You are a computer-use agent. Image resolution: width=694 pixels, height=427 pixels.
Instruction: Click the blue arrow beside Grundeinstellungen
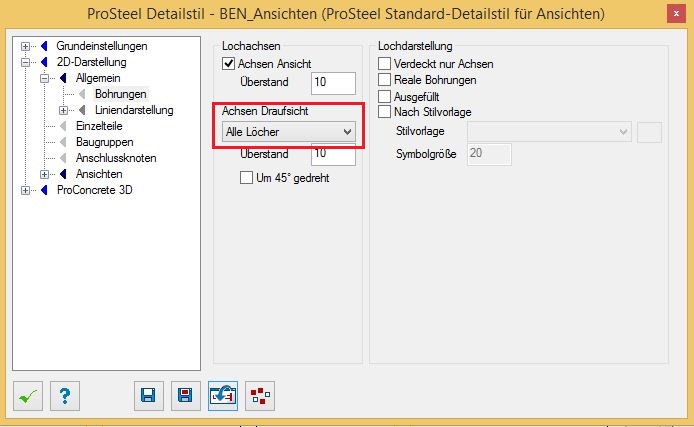[44, 46]
